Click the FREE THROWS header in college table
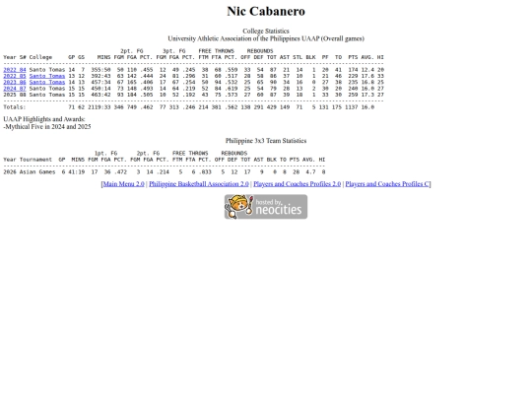Viewport: 532px width, 399px height. coord(217,51)
